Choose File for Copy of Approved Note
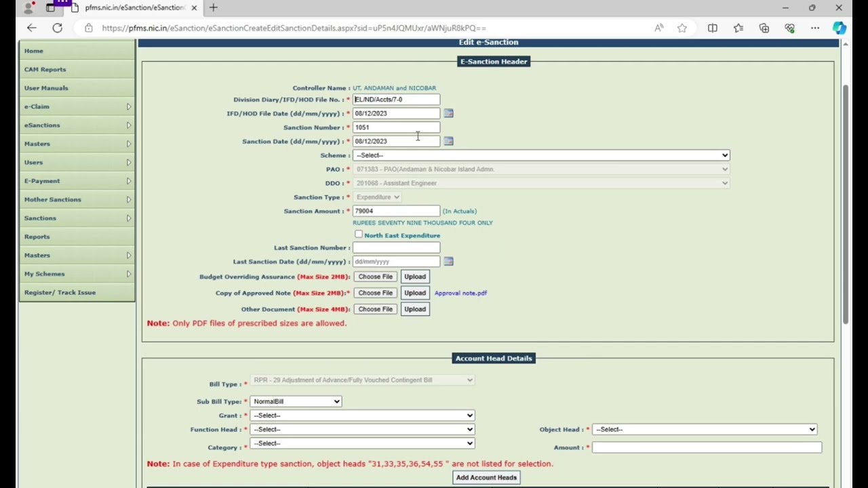The image size is (868, 488). click(376, 293)
